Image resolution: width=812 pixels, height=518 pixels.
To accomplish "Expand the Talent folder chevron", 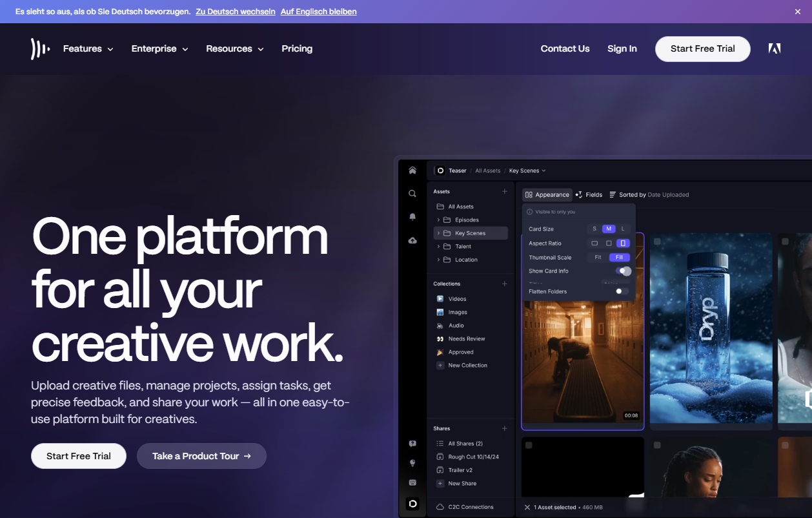I will 439,247.
